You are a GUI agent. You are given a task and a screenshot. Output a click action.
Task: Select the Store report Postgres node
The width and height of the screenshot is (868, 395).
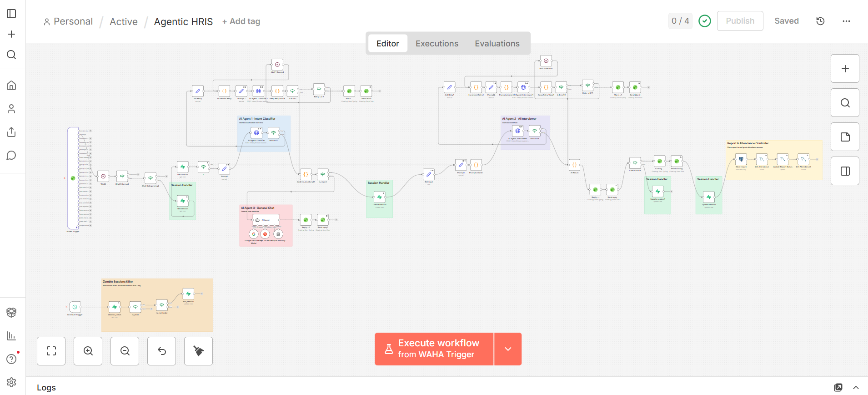(741, 159)
